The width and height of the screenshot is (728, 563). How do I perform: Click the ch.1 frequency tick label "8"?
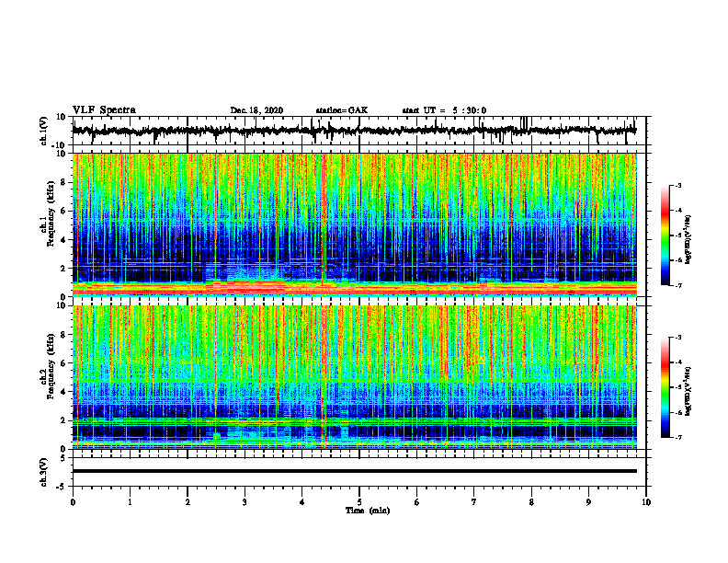click(x=63, y=182)
